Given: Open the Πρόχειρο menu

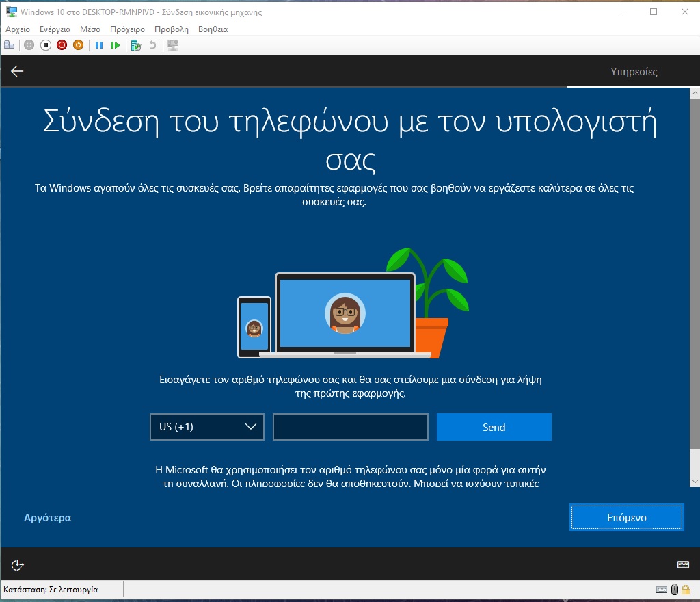Looking at the screenshot, I should coord(127,29).
